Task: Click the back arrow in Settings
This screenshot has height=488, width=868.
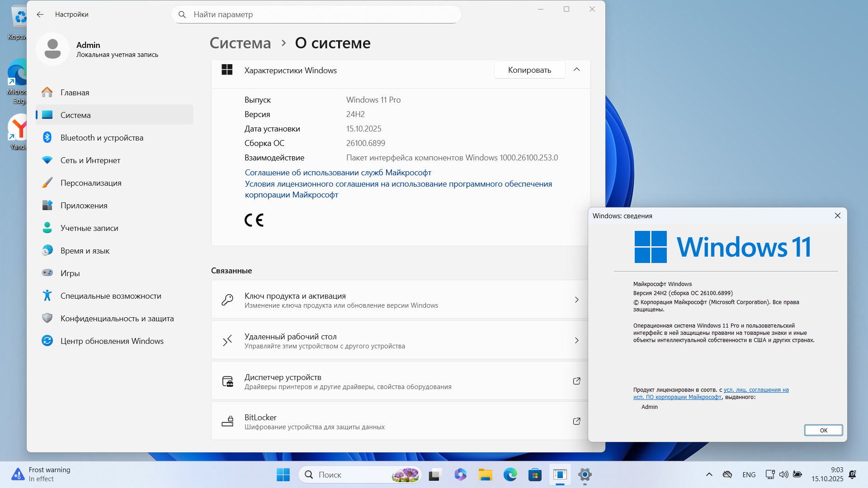Action: [40, 14]
